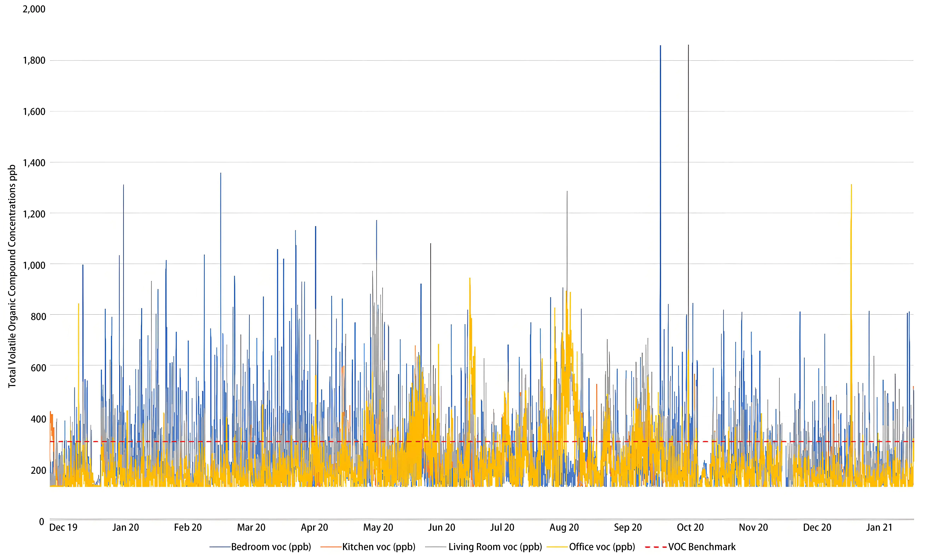The width and height of the screenshot is (934, 560).
Task: Click the 800 y-axis value
Action: (x=38, y=316)
